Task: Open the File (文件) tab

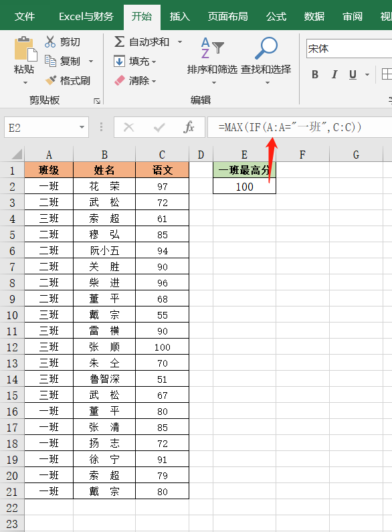Action: [x=25, y=16]
